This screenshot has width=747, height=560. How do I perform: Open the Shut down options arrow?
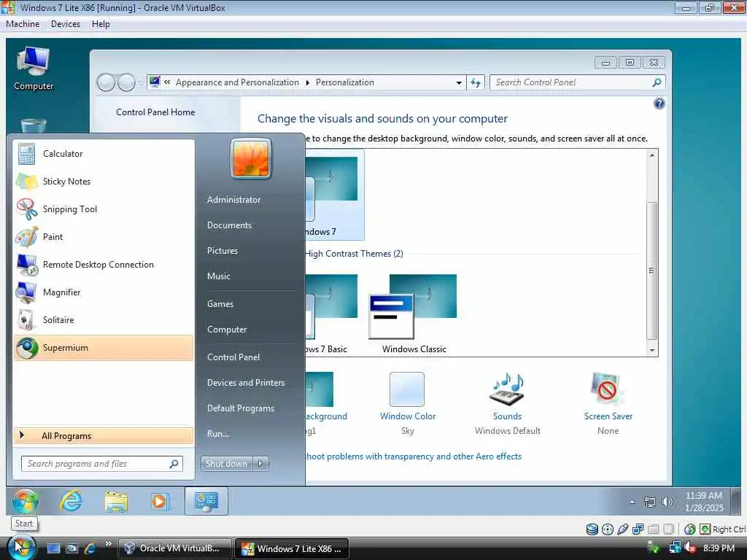260,463
